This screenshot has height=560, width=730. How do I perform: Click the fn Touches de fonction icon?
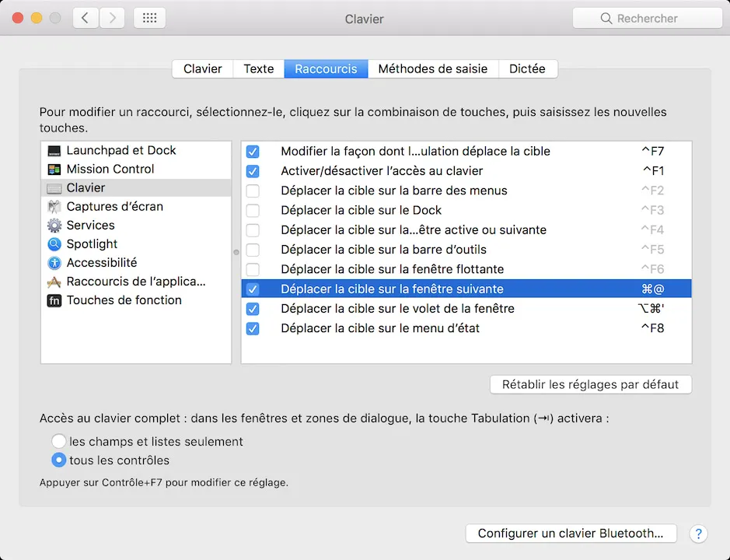(x=54, y=300)
